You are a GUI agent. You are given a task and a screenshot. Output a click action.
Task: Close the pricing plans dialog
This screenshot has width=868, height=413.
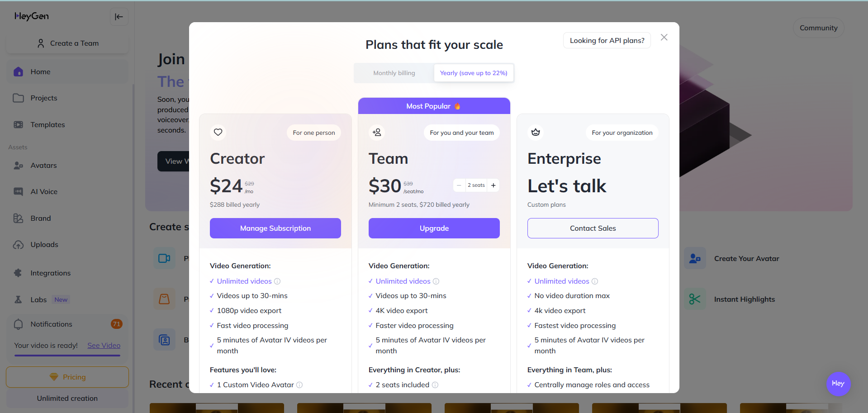[x=664, y=38]
